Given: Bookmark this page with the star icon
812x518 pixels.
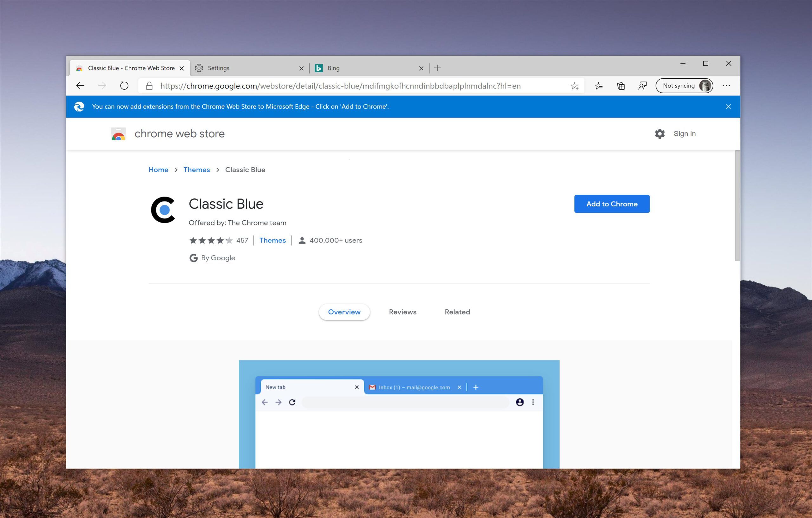Looking at the screenshot, I should tap(575, 86).
